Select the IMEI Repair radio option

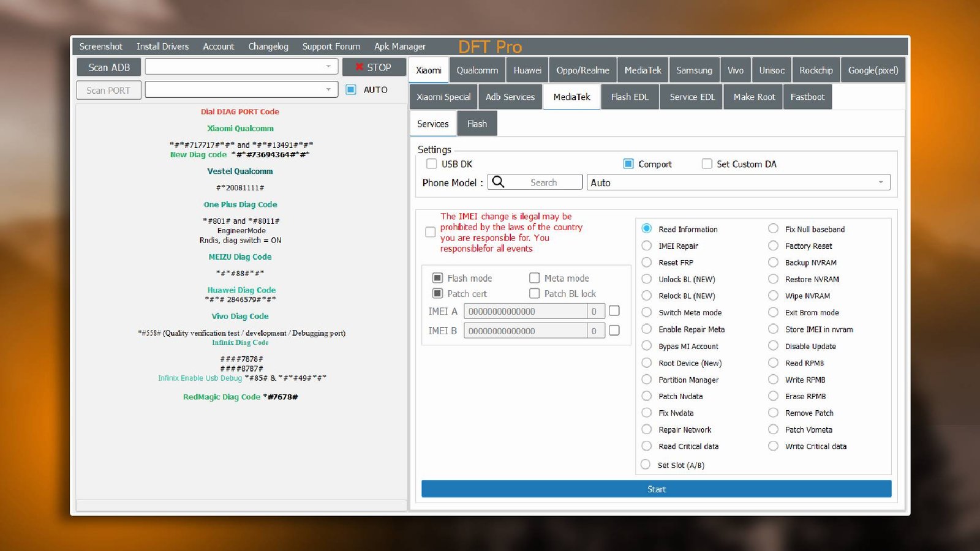647,246
